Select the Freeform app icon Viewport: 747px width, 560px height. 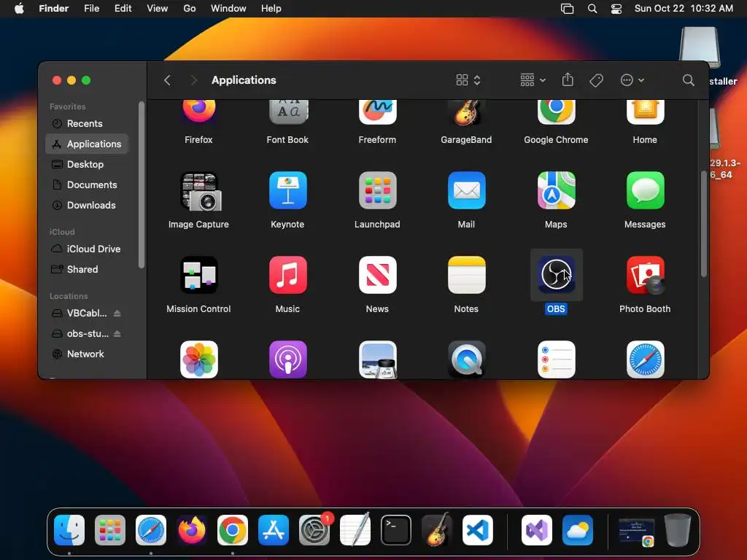pos(377,112)
